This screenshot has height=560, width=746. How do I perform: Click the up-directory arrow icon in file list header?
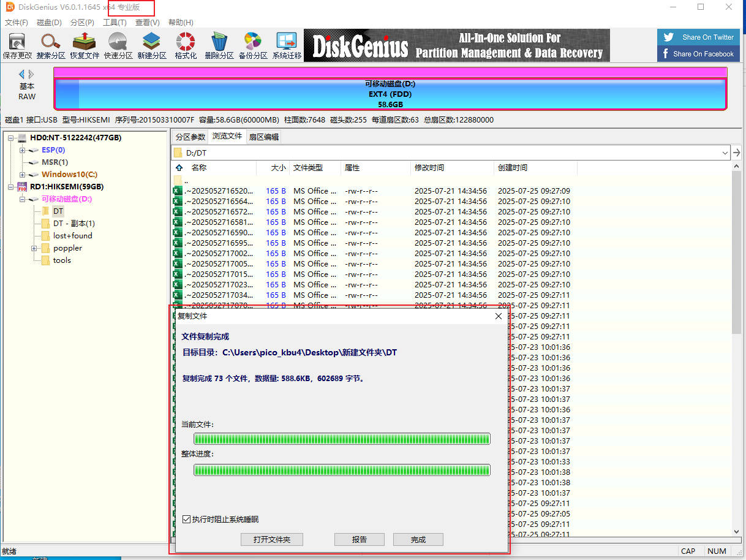point(179,168)
